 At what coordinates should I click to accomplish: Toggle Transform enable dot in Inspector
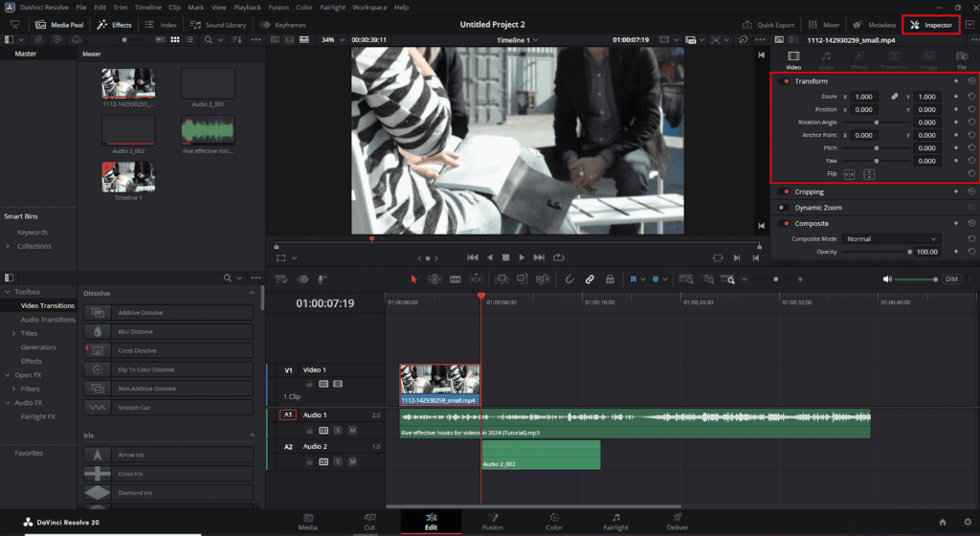[x=786, y=81]
